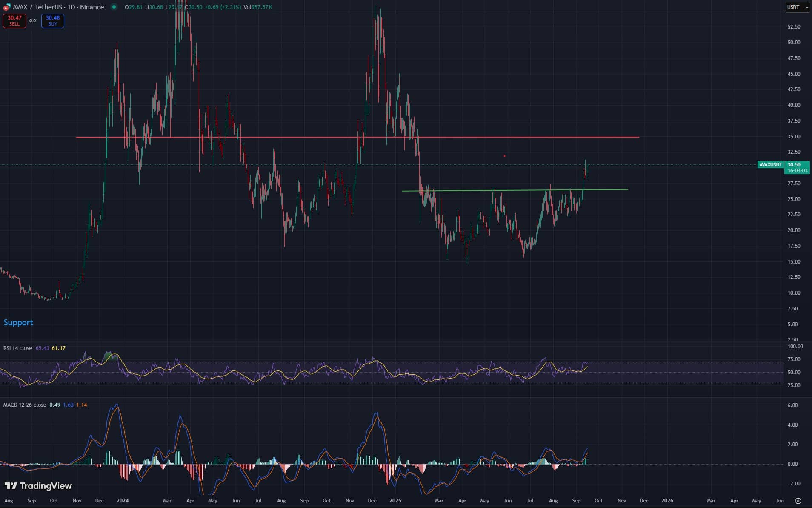The width and height of the screenshot is (812, 508).
Task: Click the yellow RSI value 61.17 to highlight it
Action: point(58,348)
